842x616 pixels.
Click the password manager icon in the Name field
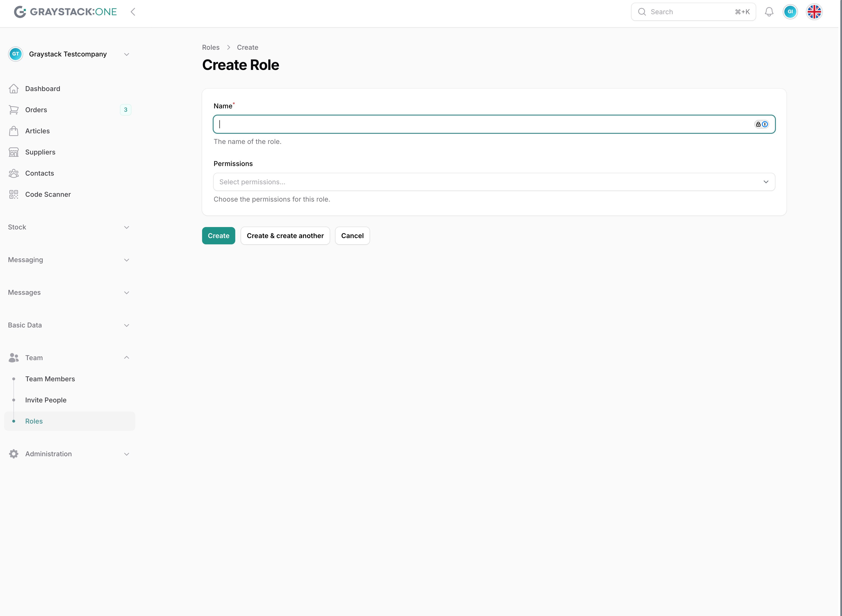761,124
